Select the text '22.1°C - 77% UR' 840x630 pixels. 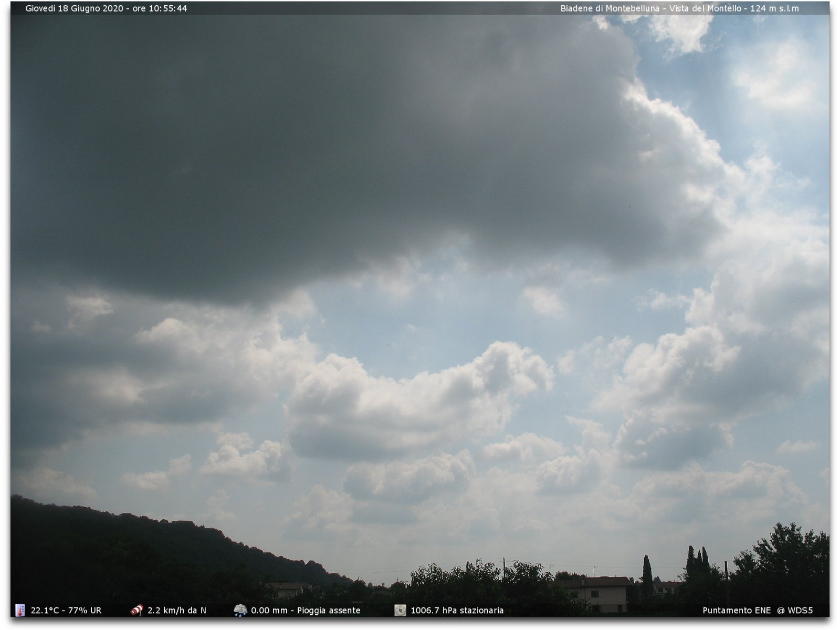(x=66, y=611)
